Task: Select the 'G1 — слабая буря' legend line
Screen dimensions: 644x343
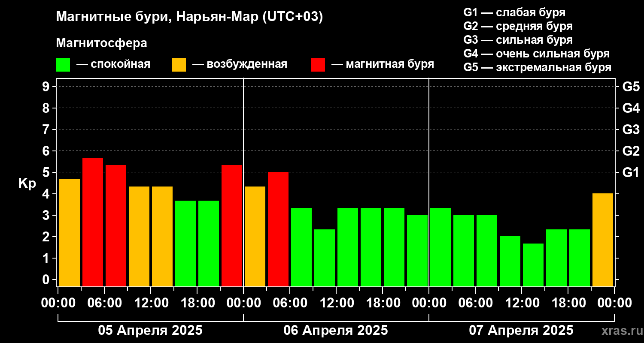Action: [x=514, y=12]
